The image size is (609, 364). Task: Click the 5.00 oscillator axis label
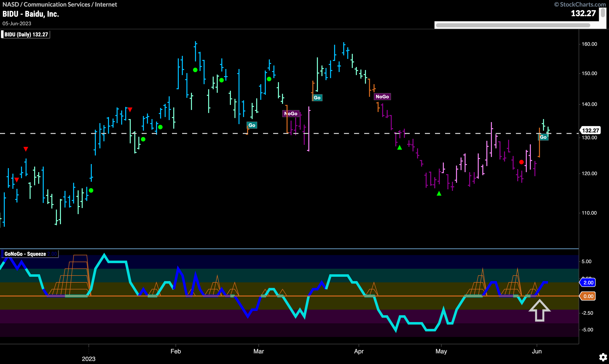(x=586, y=261)
